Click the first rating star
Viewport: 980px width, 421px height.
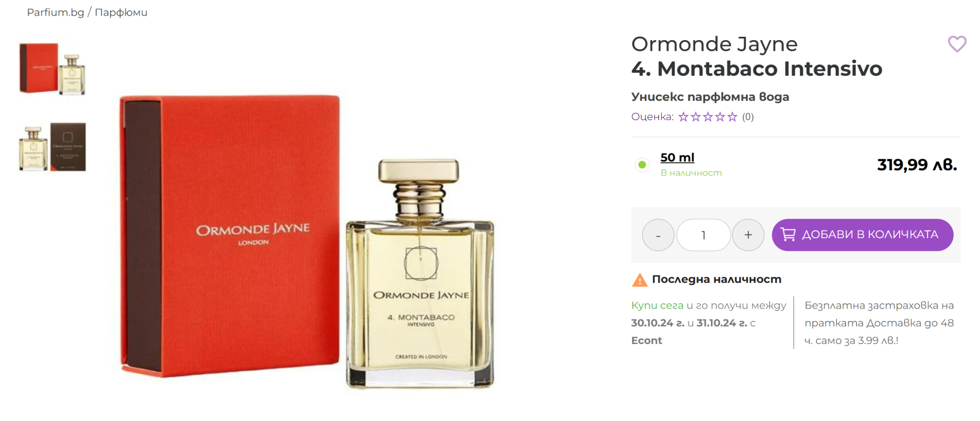(683, 117)
